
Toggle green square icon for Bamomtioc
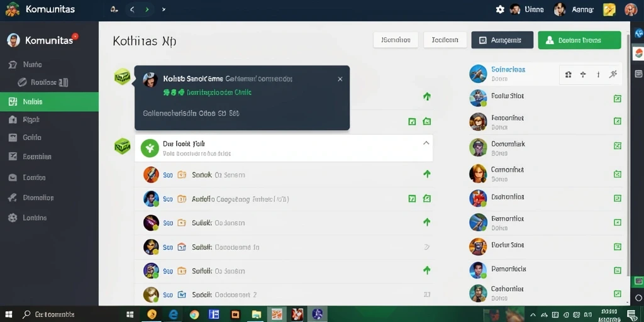coord(617,223)
